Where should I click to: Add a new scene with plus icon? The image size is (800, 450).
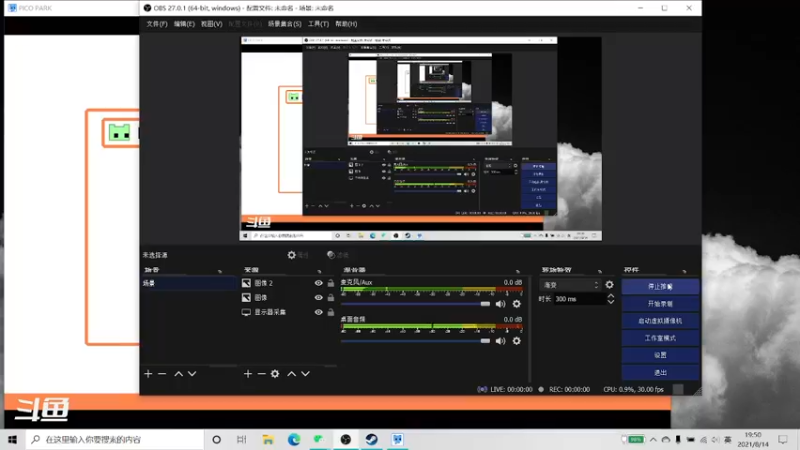coord(148,374)
